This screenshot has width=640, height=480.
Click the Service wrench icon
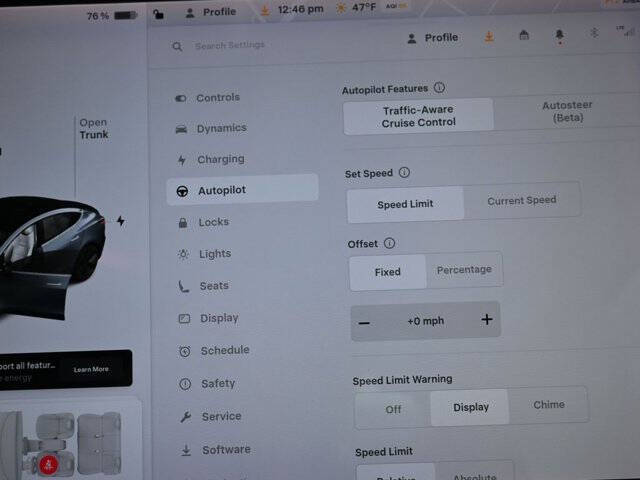pos(186,417)
